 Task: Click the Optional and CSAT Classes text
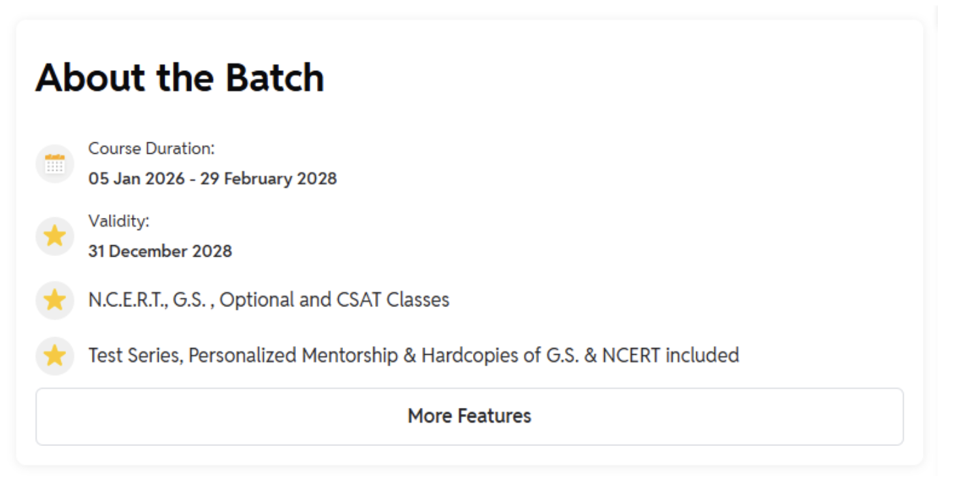click(334, 300)
